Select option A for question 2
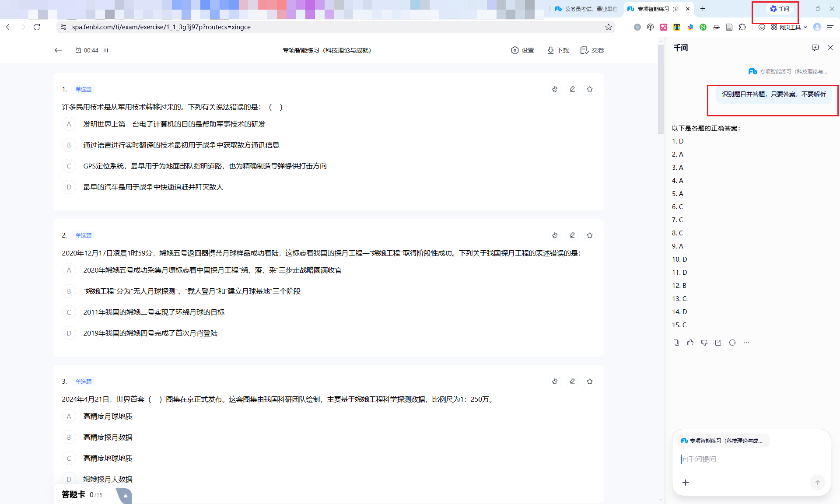The height and width of the screenshot is (504, 840). point(69,270)
